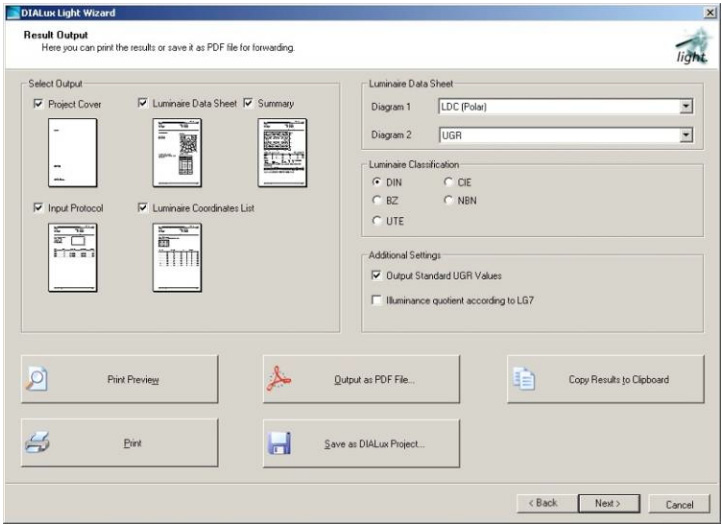This screenshot has height=525, width=722.
Task: Click the 'Diagram 1' label
Action: (391, 107)
